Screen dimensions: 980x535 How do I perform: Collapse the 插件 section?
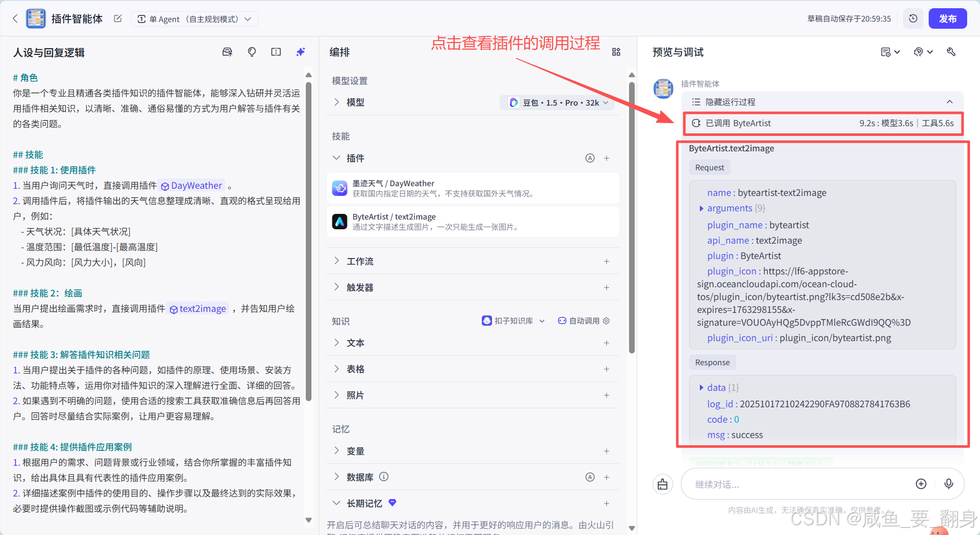coord(337,158)
